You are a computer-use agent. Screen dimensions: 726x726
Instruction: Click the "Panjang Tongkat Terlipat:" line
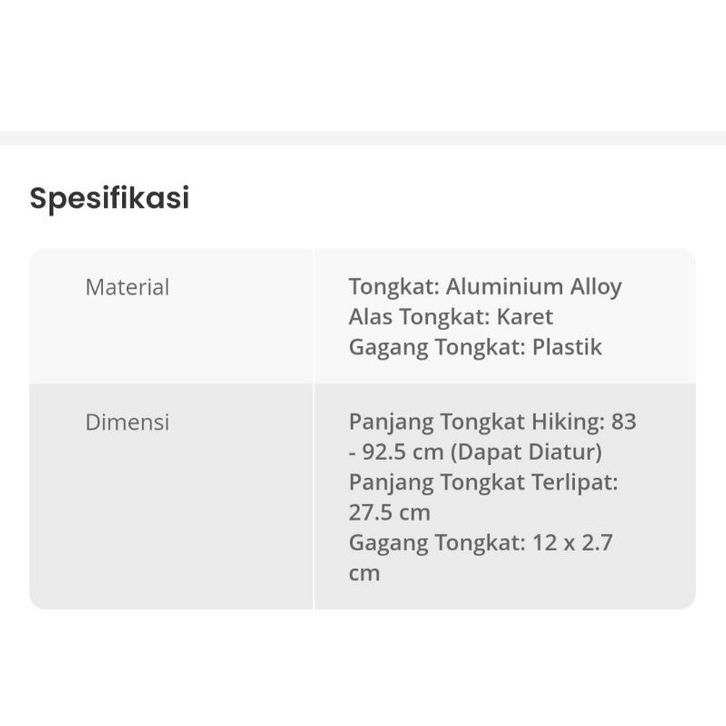point(483,482)
